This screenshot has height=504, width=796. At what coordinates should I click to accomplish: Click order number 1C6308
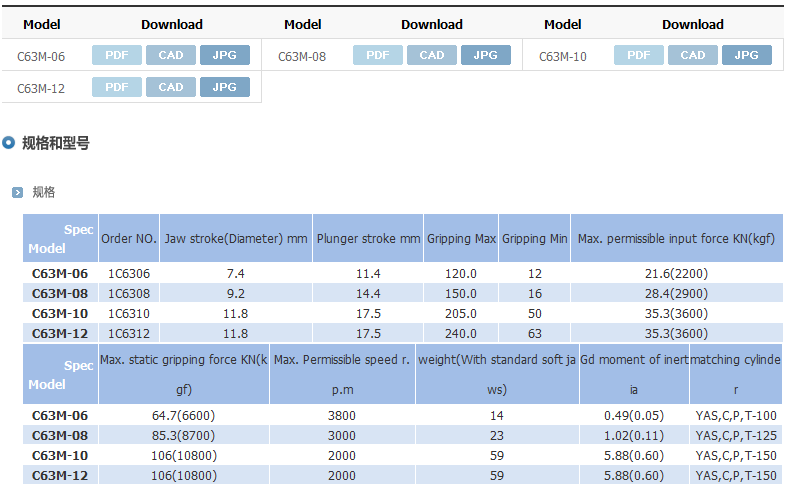coord(129,293)
